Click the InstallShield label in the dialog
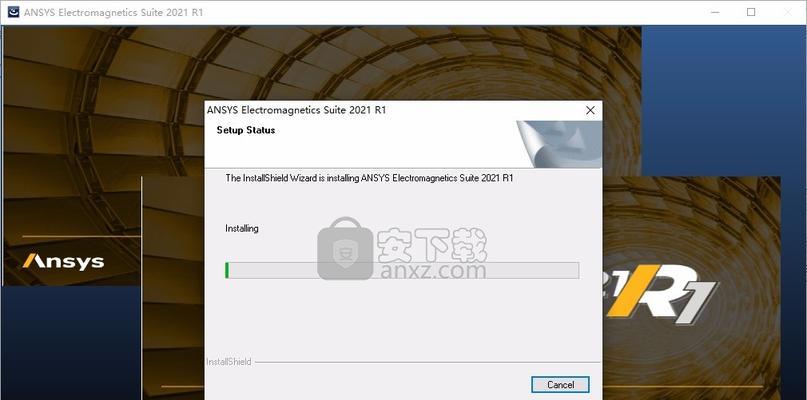The width and height of the screenshot is (807, 400). tap(229, 362)
